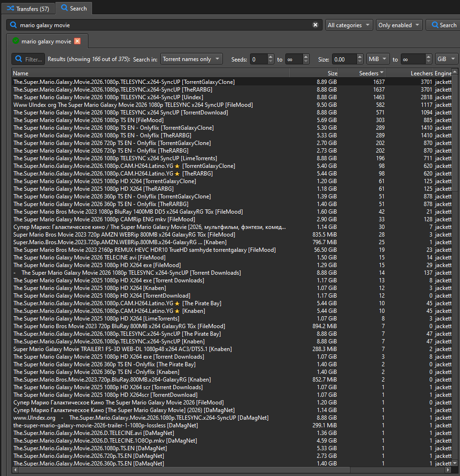Select the 720p AMZN WEBRip [Knaben] result

coord(232,242)
